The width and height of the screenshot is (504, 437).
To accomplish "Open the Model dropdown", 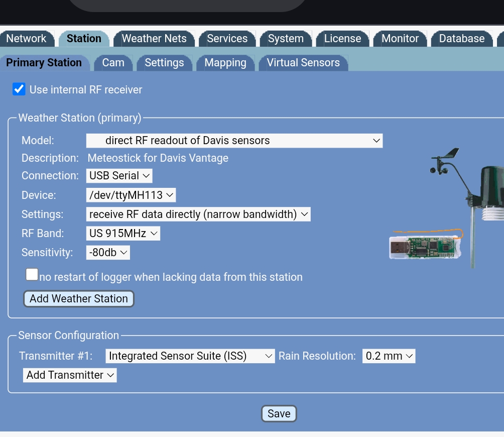I will (234, 140).
